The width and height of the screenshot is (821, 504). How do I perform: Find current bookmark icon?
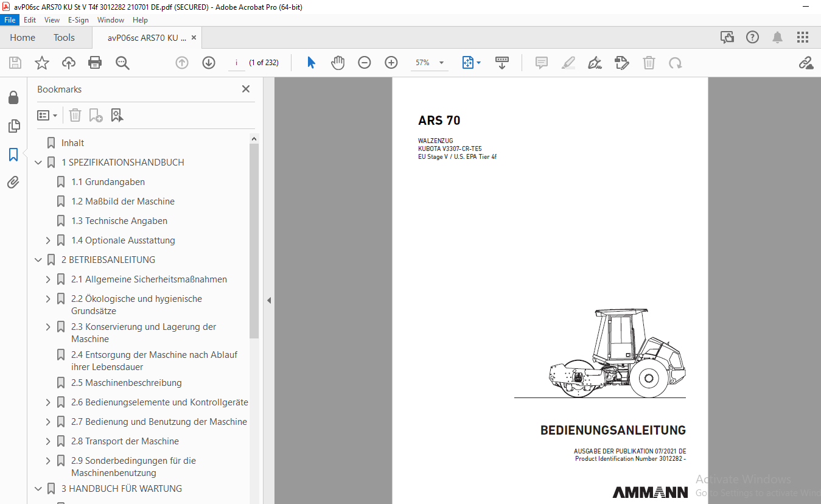click(x=117, y=115)
